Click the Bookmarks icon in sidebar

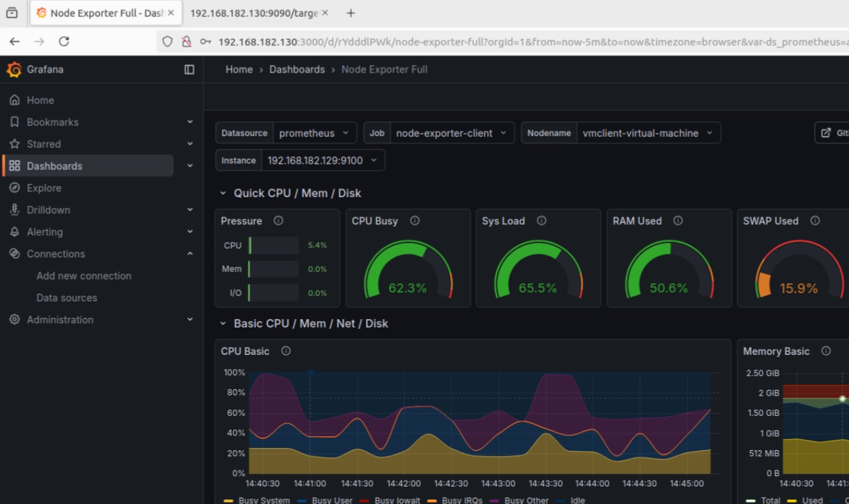pyautogui.click(x=14, y=122)
